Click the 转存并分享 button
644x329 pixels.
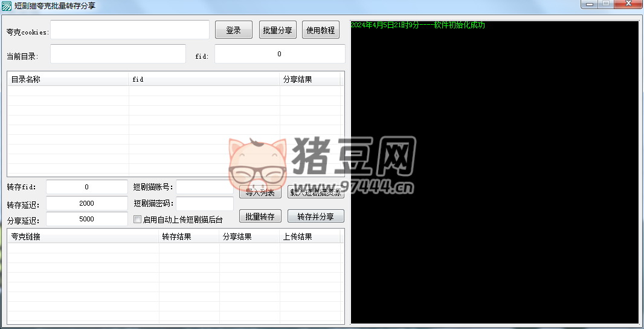315,217
